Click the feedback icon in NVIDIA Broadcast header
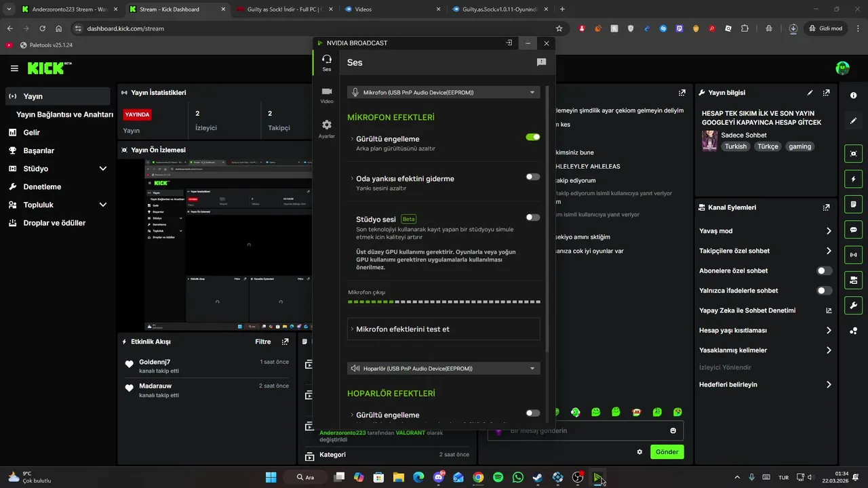 pos(541,62)
